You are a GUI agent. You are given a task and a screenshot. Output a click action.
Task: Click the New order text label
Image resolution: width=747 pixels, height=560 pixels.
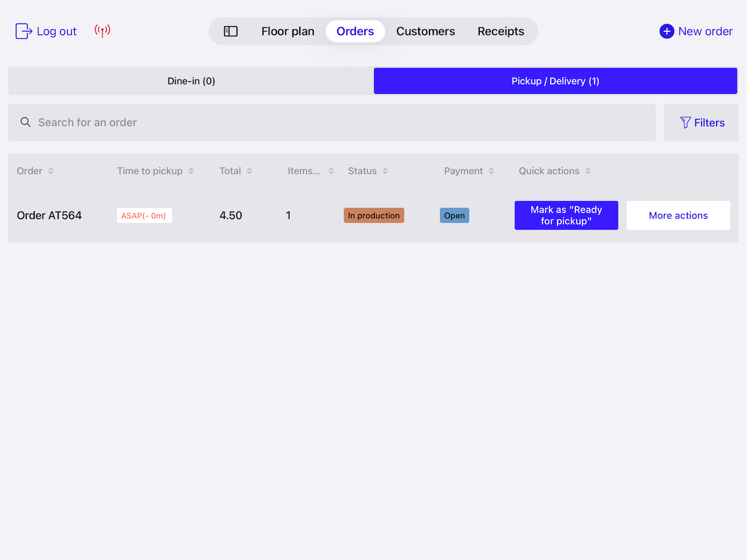(x=705, y=31)
